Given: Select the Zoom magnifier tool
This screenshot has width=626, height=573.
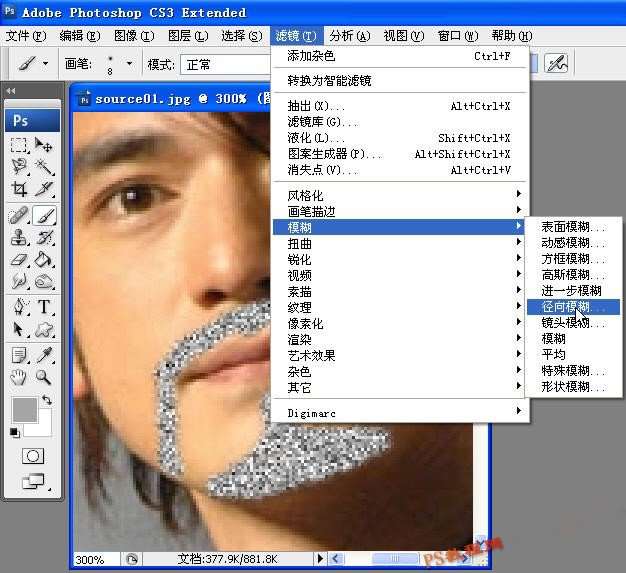Looking at the screenshot, I should pyautogui.click(x=44, y=377).
